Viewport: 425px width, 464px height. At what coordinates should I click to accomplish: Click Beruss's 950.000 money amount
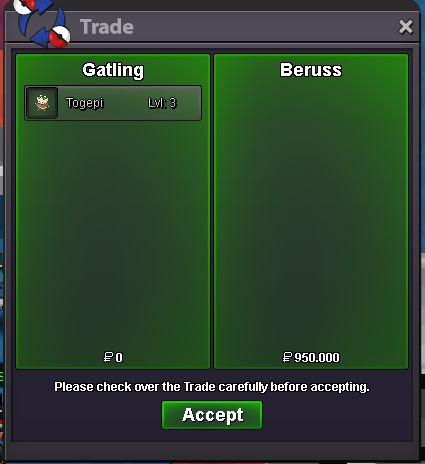coord(317,357)
